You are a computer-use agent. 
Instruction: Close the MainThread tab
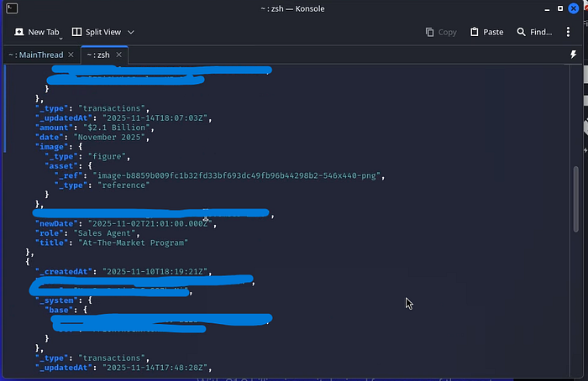pyautogui.click(x=71, y=55)
